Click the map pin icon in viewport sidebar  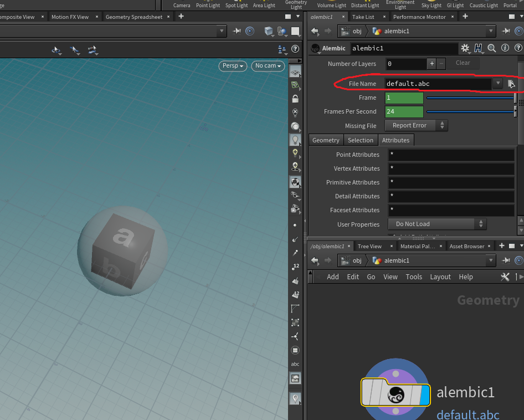pyautogui.click(x=295, y=398)
